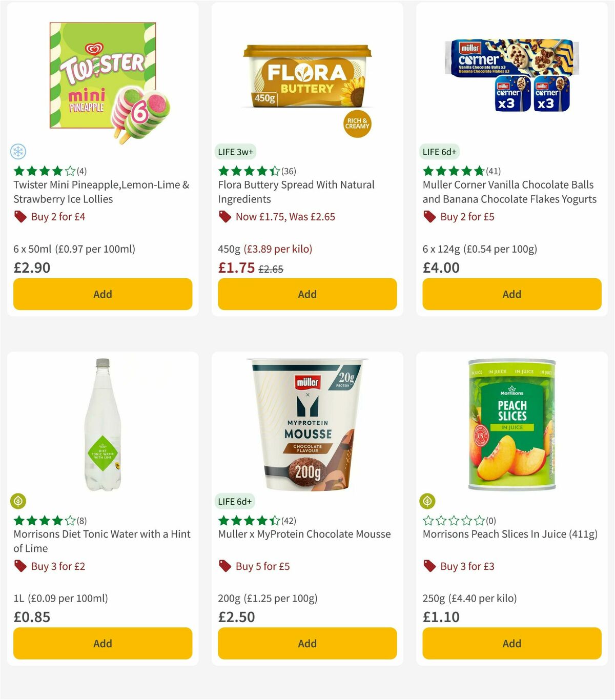The width and height of the screenshot is (615, 700).
Task: Click the empty star rating on Peach Slices
Action: tap(453, 520)
